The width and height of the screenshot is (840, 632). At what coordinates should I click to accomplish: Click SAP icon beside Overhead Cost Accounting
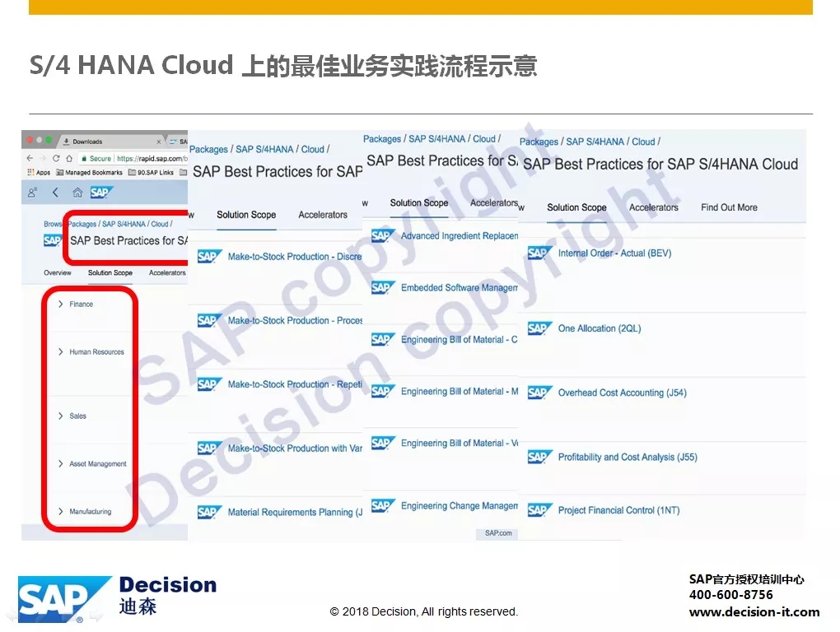[540, 393]
